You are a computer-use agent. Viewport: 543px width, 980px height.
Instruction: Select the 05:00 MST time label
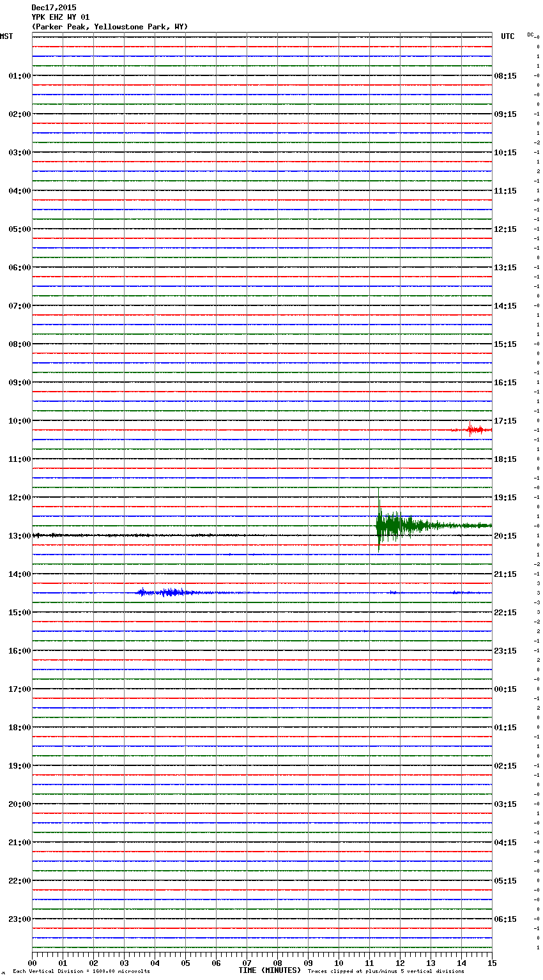click(20, 229)
